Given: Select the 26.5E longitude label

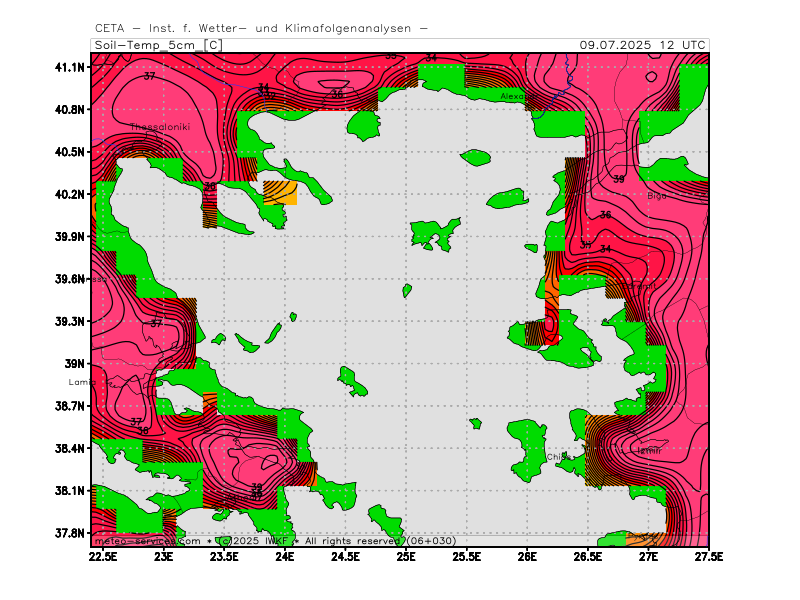Looking at the screenshot, I should (x=588, y=557).
